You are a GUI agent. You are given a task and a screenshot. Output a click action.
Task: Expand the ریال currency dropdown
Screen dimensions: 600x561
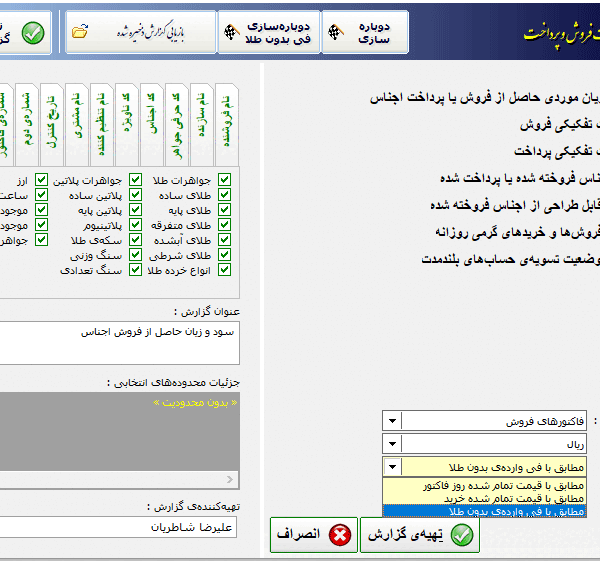(391, 444)
